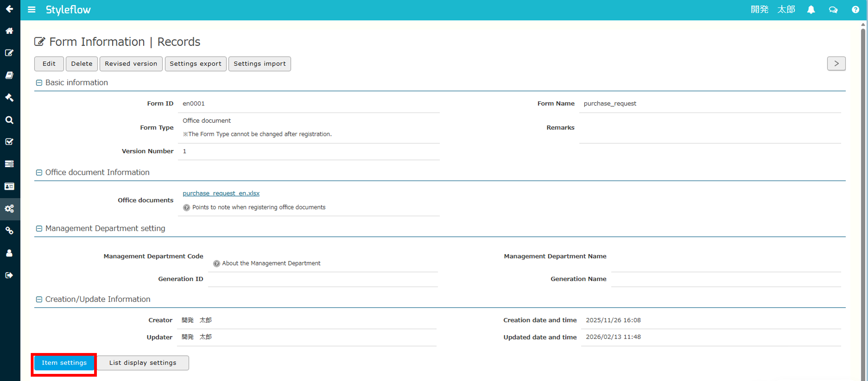Click the stacked list icon in the sidebar

(x=9, y=164)
